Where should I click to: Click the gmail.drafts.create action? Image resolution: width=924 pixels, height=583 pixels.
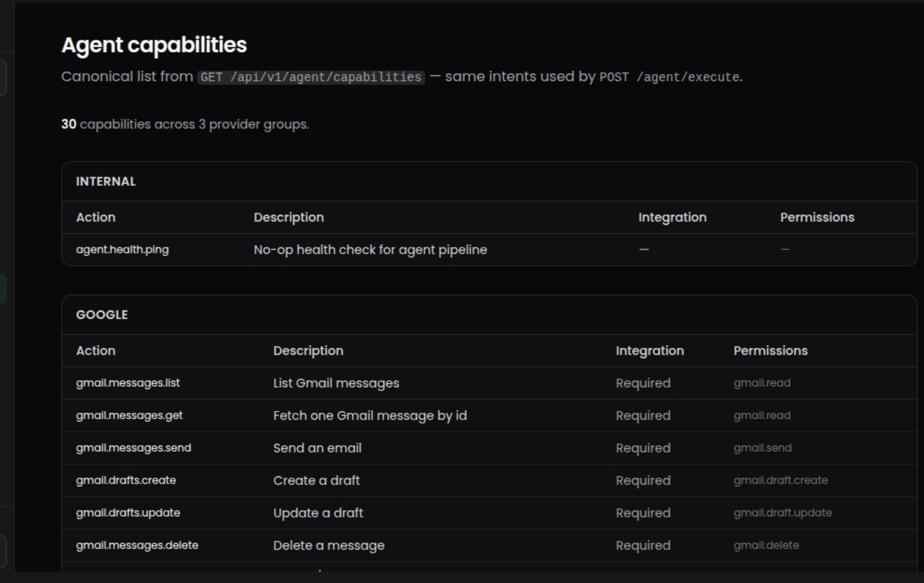[x=126, y=480]
